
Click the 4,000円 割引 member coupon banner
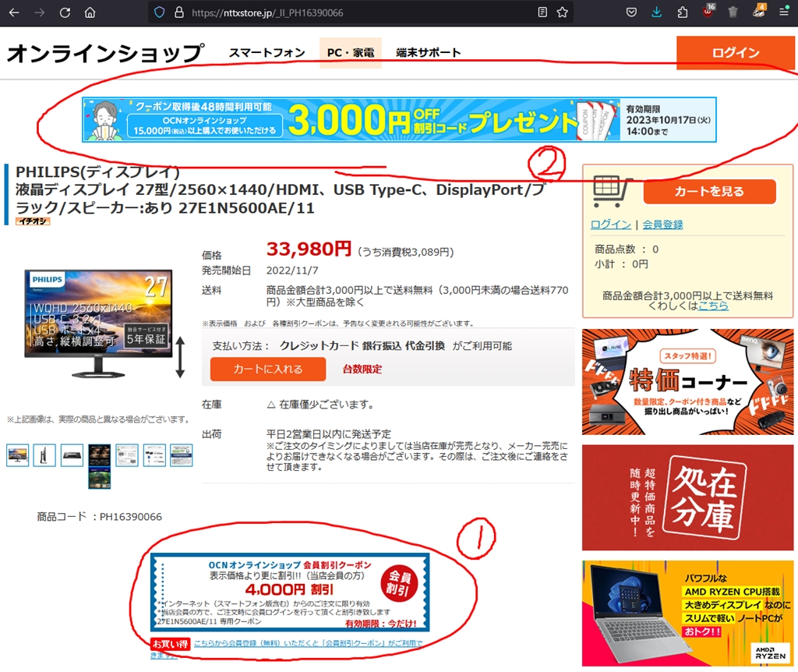pyautogui.click(x=290, y=592)
